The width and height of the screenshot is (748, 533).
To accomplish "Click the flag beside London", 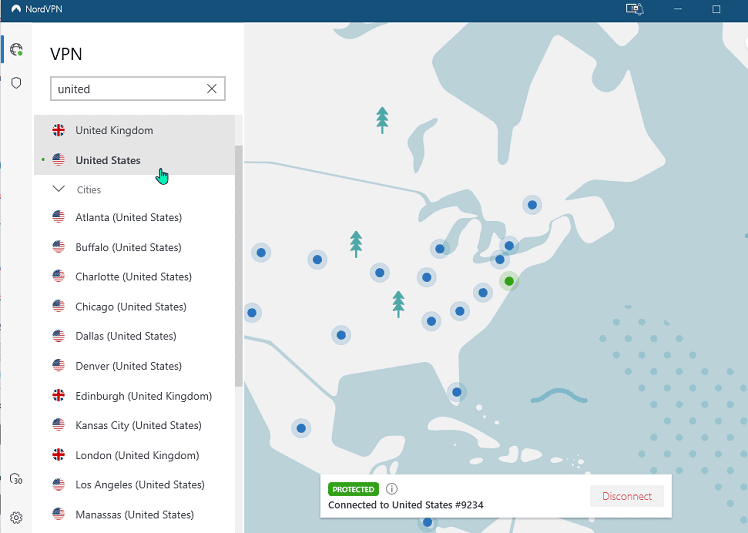I will click(59, 455).
